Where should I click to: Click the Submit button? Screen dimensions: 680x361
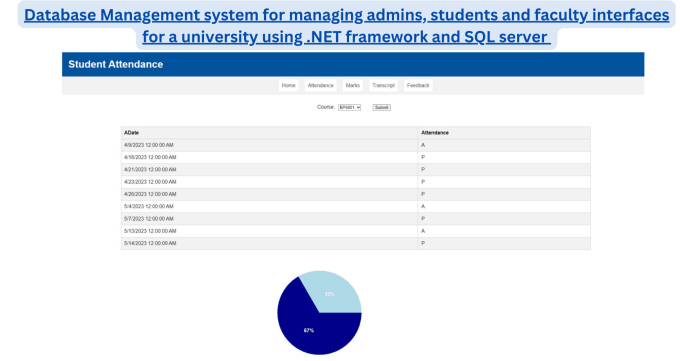(382, 107)
